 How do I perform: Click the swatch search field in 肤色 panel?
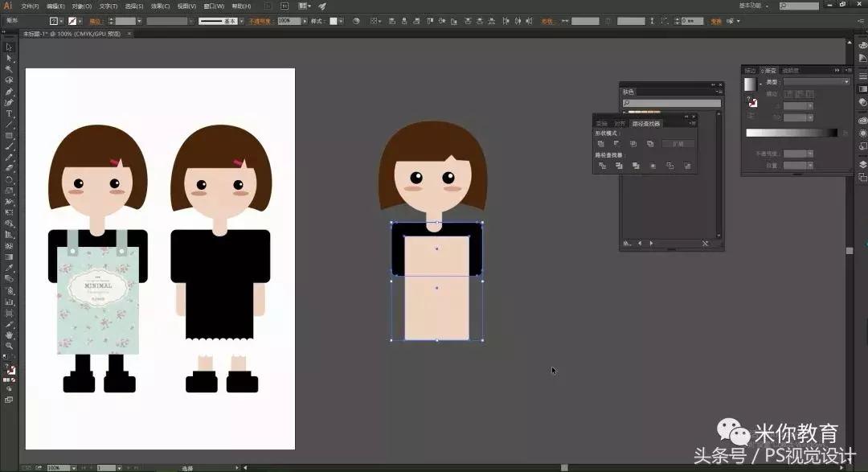pyautogui.click(x=672, y=103)
